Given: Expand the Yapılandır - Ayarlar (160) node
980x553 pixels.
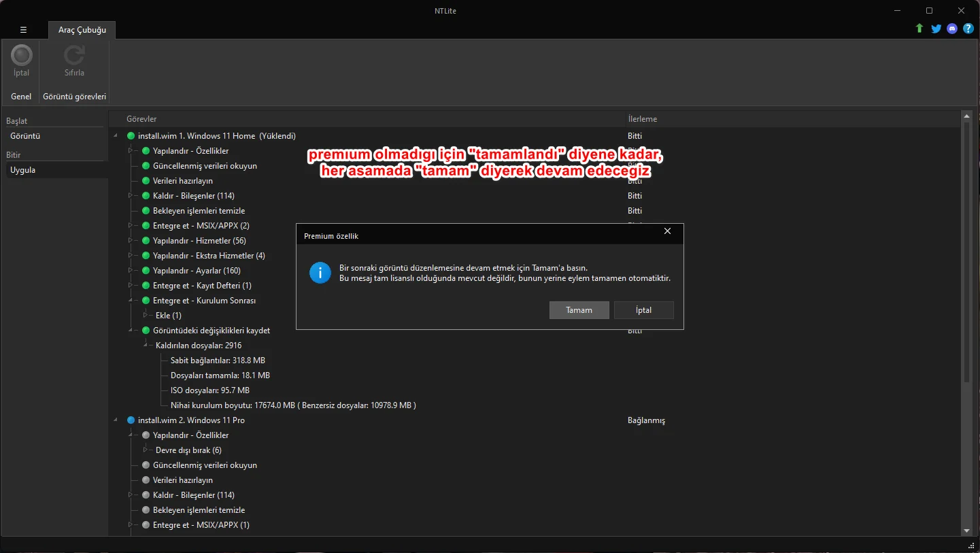Looking at the screenshot, I should [x=131, y=271].
